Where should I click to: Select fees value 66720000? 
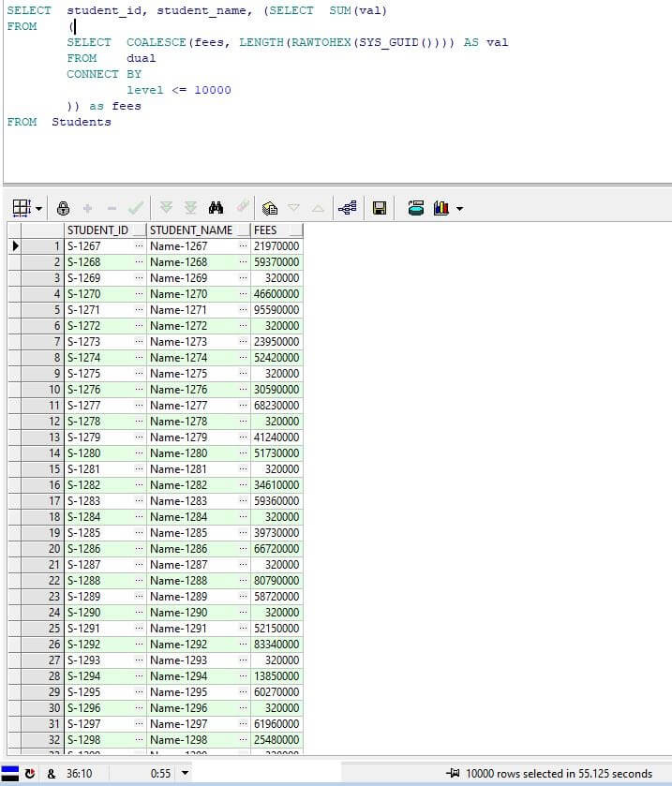coord(276,549)
